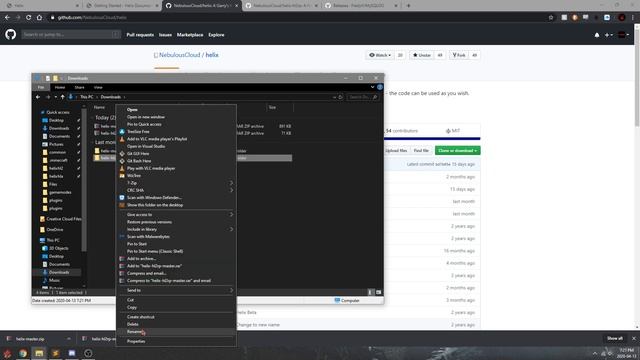Click the Size column header
The height and width of the screenshot is (360, 640).
click(272, 107)
